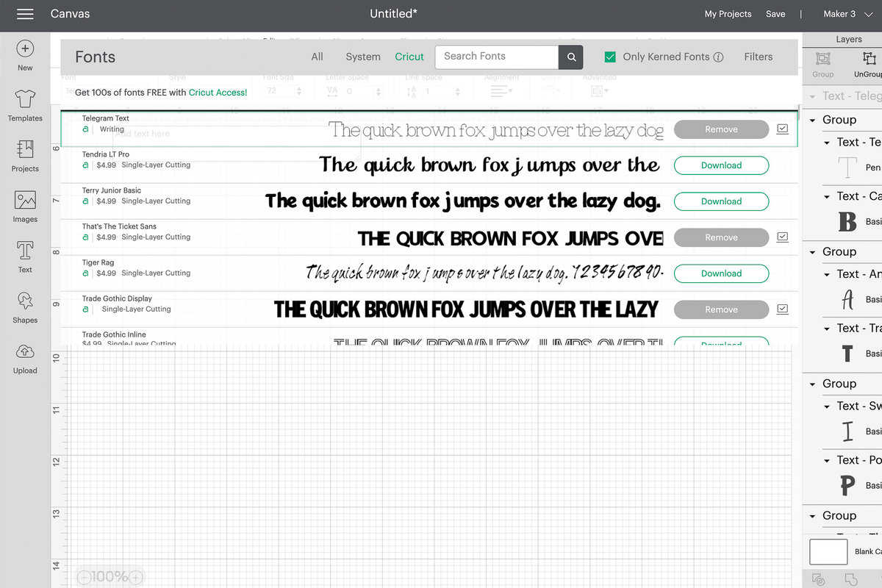
Task: Click the Group icon in Layers panel
Action: pyautogui.click(x=823, y=59)
